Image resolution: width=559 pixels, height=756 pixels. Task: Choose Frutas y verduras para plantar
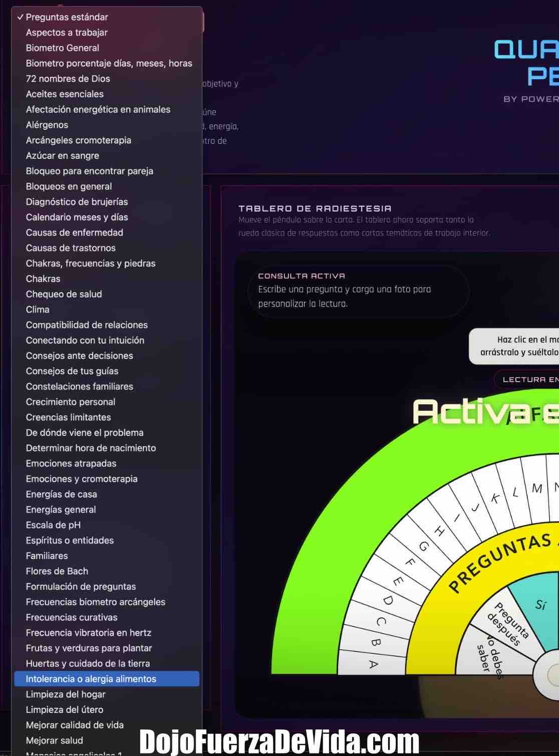107,648
